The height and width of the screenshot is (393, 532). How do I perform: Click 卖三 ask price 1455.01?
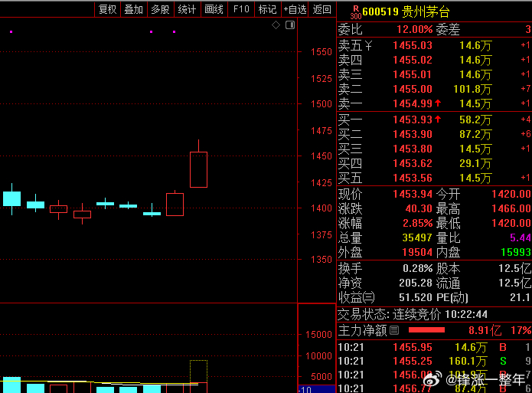tap(413, 74)
